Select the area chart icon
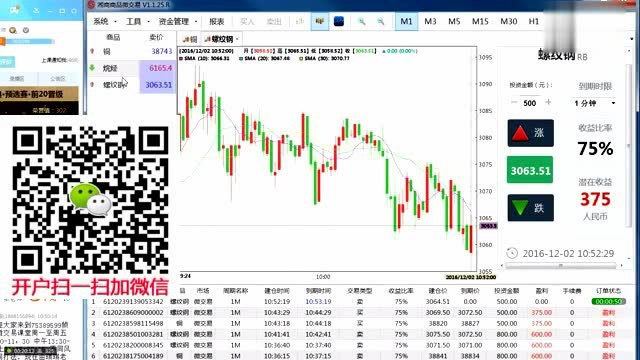This screenshot has height=360, width=640. coord(339,21)
